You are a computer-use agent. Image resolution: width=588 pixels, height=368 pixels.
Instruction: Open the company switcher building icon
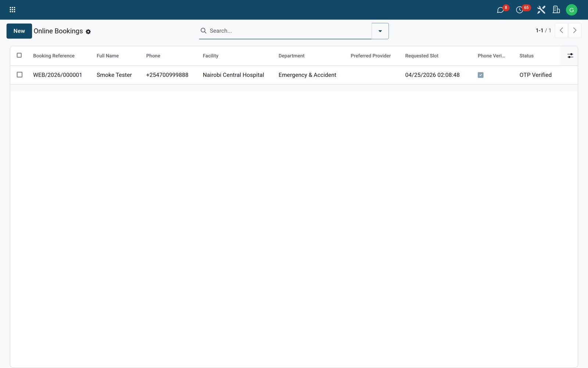[556, 10]
